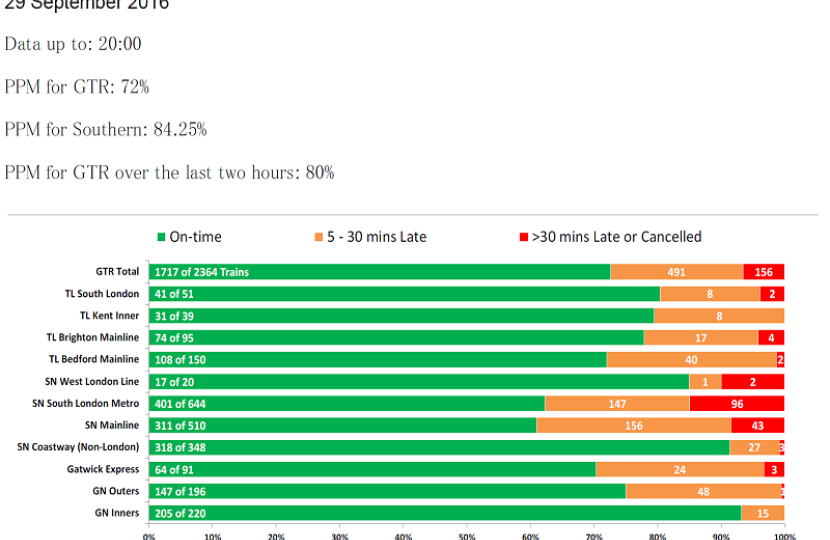Select the SN Coastway green 318 of 348 bar
830x540 pixels.
pyautogui.click(x=439, y=448)
